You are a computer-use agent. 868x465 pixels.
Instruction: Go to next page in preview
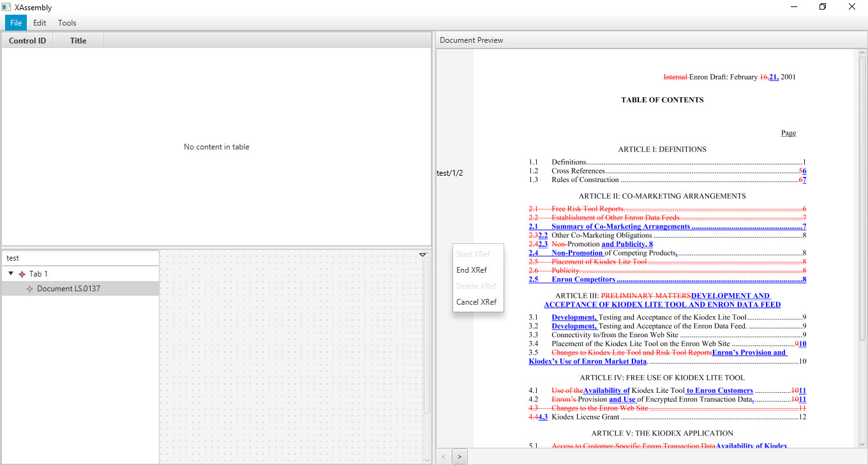point(460,456)
